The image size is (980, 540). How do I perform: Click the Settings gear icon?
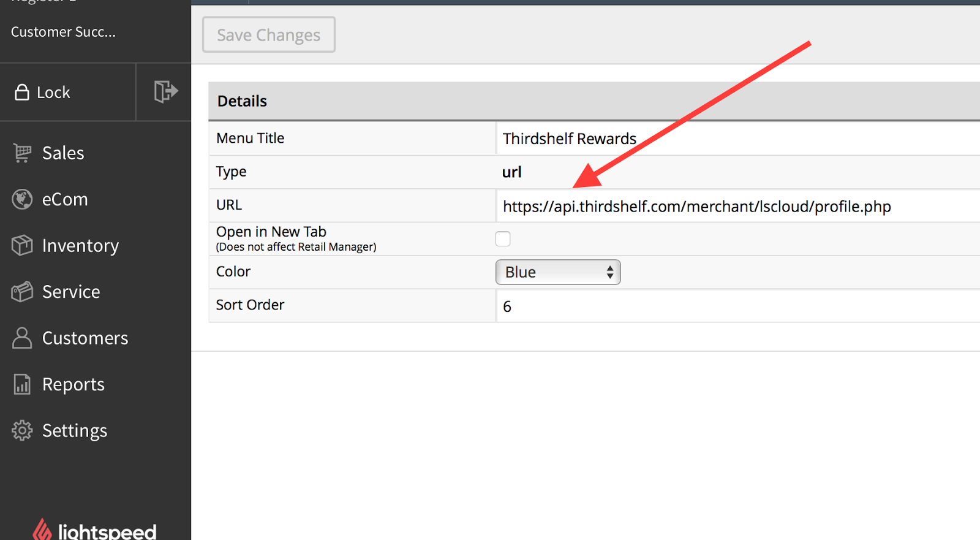(x=22, y=430)
